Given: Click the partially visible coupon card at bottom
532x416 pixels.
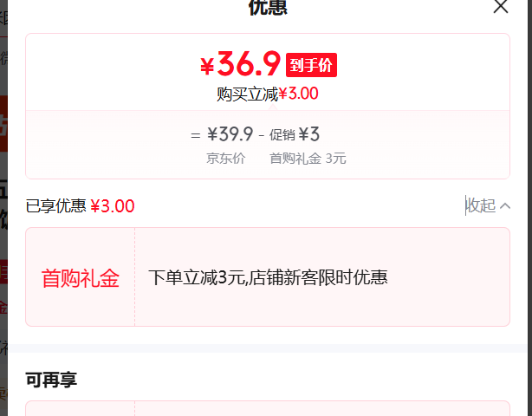Looking at the screenshot, I should (268, 408).
